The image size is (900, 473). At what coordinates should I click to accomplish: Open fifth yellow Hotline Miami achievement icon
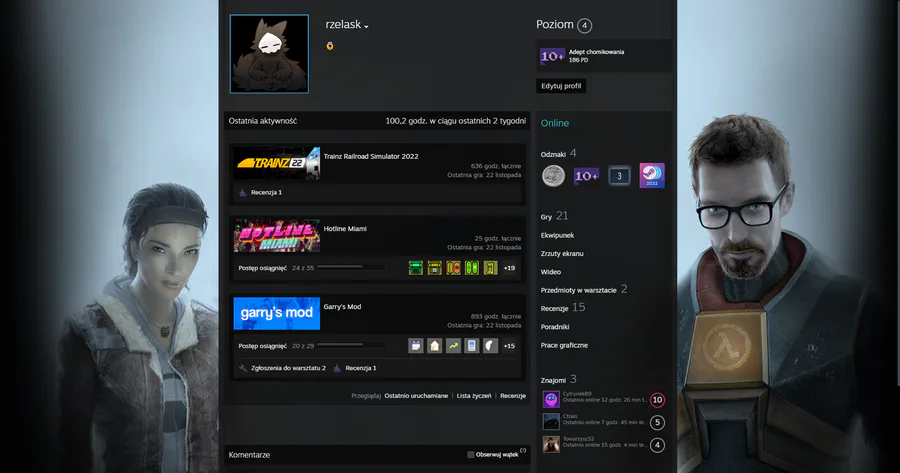point(491,267)
